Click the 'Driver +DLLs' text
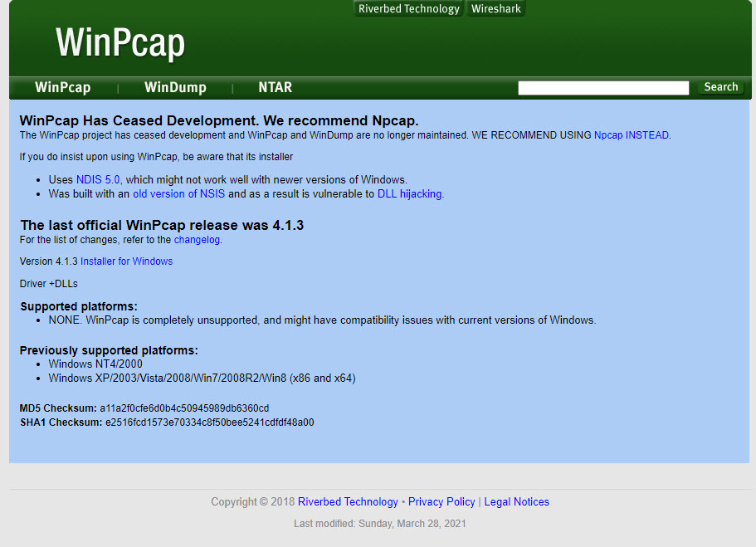This screenshot has height=547, width=756. (x=49, y=284)
